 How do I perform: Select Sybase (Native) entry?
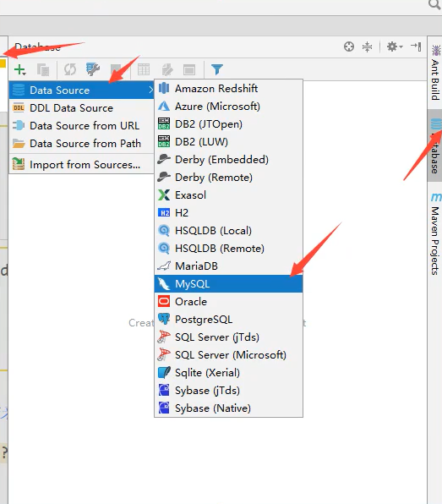(x=228, y=408)
